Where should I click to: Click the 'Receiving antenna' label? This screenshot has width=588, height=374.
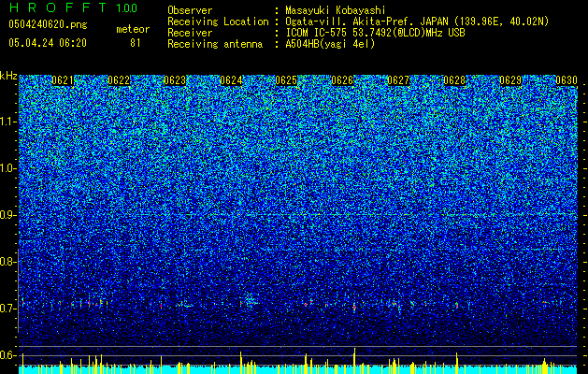click(x=215, y=44)
